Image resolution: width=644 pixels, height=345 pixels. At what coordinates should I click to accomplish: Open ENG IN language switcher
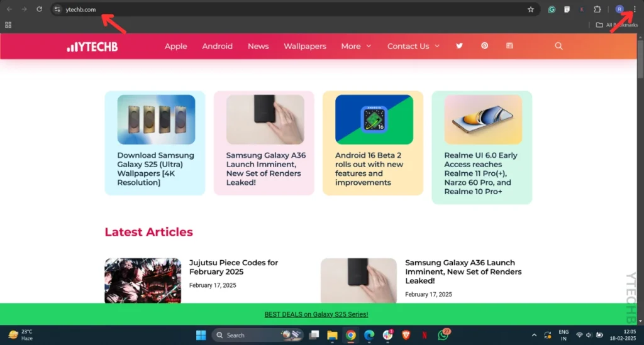pyautogui.click(x=563, y=335)
